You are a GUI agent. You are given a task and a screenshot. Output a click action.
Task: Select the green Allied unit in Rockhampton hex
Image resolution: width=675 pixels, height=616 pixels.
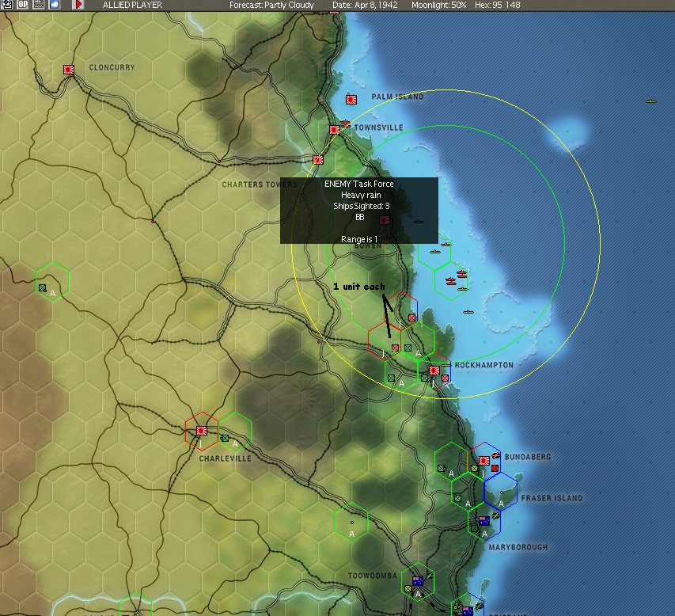click(x=424, y=378)
